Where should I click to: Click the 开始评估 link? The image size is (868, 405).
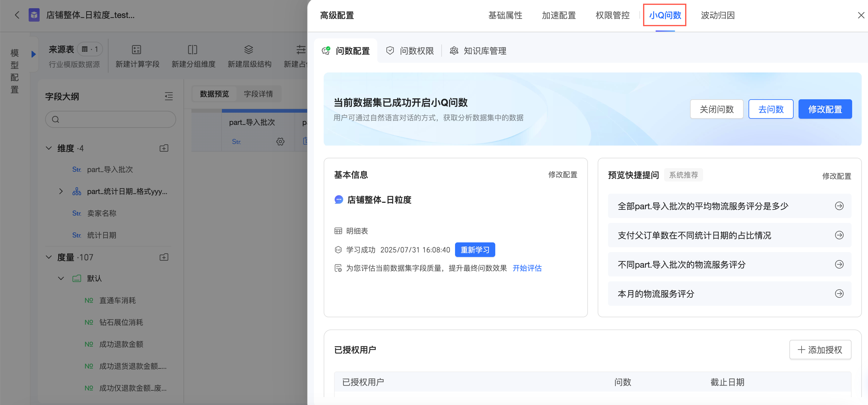point(527,268)
